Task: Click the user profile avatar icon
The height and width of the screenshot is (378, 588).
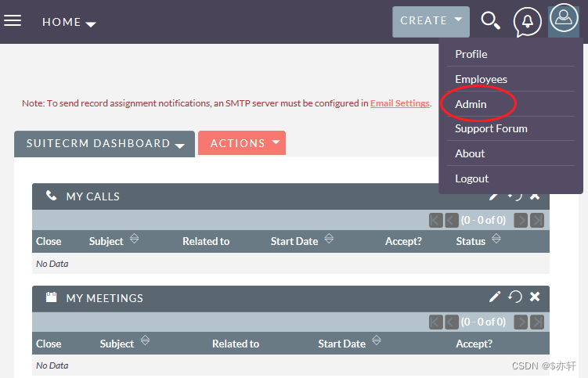Action: click(564, 19)
